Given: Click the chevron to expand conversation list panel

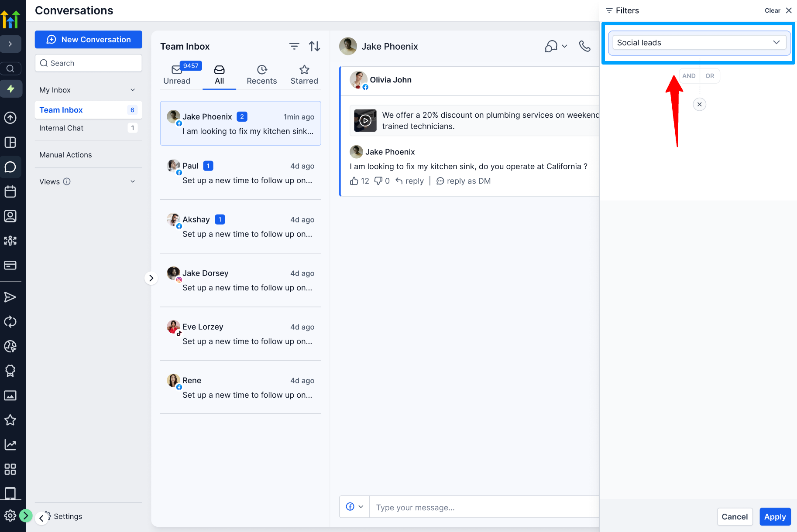Looking at the screenshot, I should click(x=151, y=278).
